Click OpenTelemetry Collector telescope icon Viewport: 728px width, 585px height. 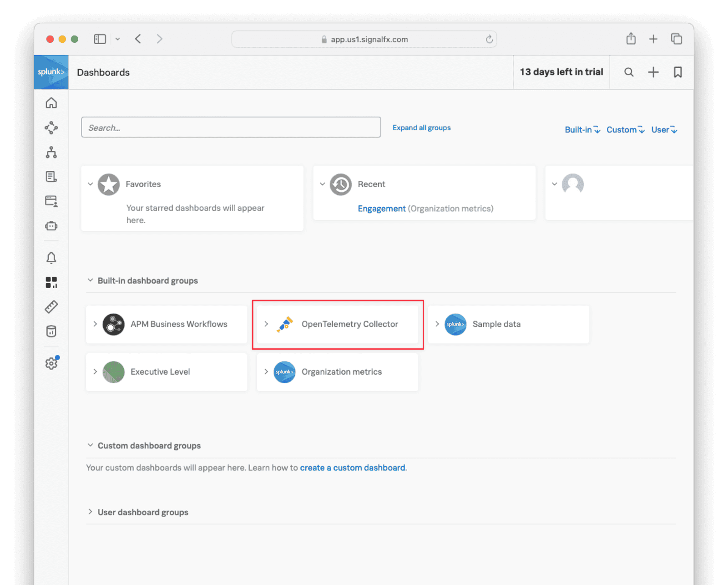click(x=285, y=324)
